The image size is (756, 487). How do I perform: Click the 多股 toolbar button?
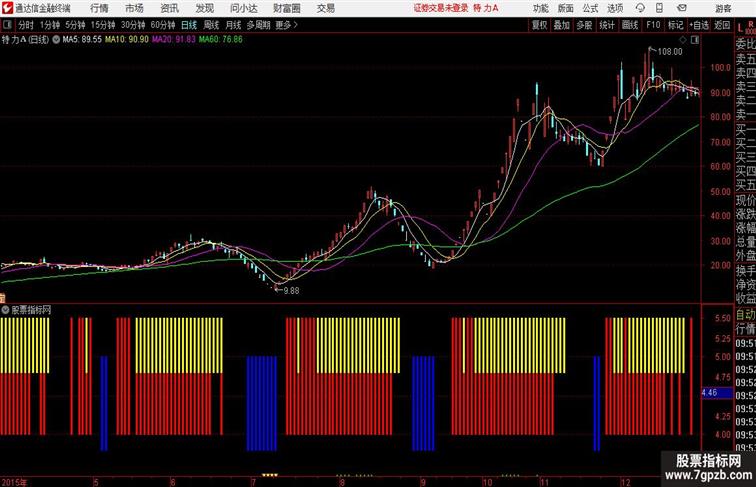pyautogui.click(x=584, y=25)
